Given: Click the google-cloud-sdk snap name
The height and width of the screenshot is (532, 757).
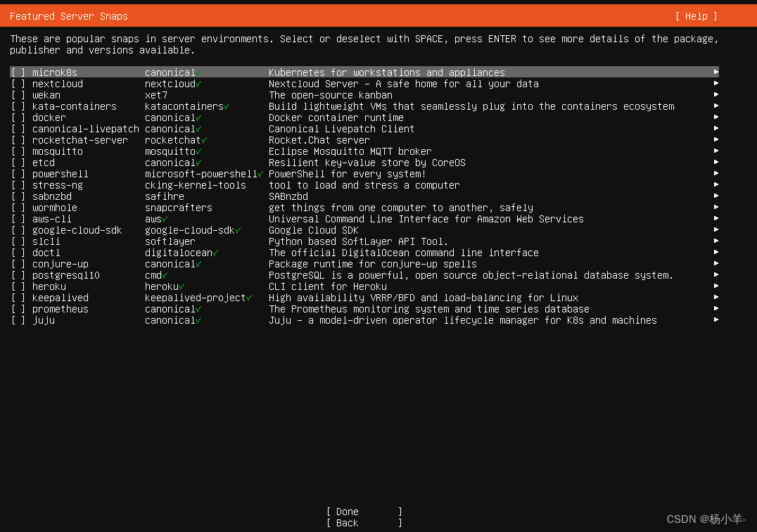Looking at the screenshot, I should click(x=77, y=231).
